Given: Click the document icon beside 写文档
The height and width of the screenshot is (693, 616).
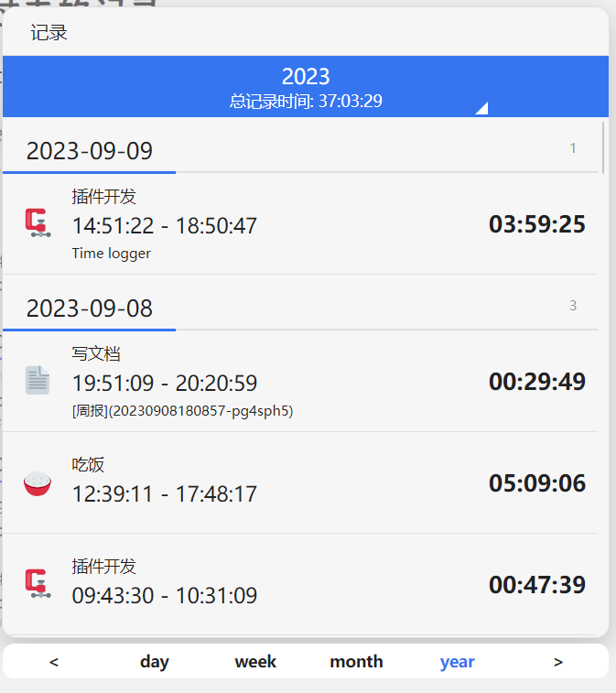Looking at the screenshot, I should [38, 380].
